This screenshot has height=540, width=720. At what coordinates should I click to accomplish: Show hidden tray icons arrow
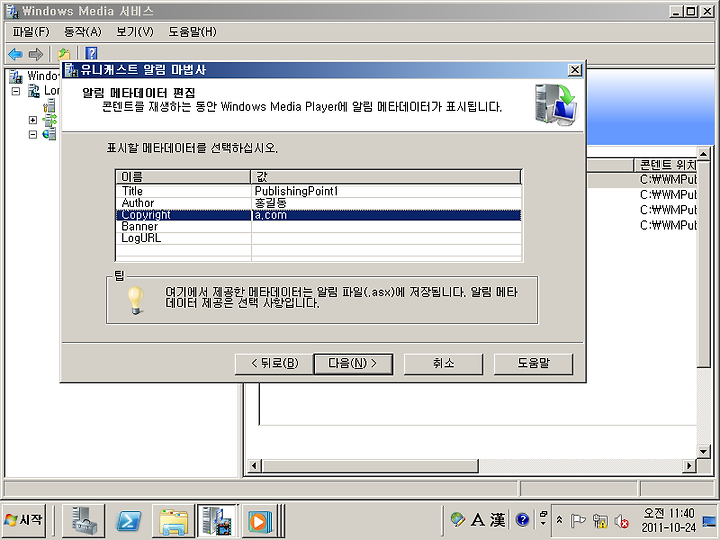coord(559,520)
